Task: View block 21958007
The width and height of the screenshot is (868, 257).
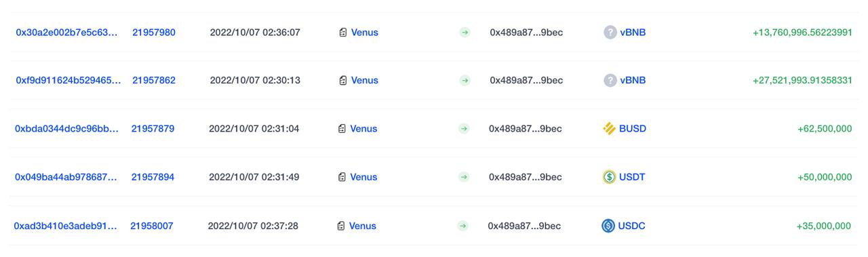Action: coord(152,226)
